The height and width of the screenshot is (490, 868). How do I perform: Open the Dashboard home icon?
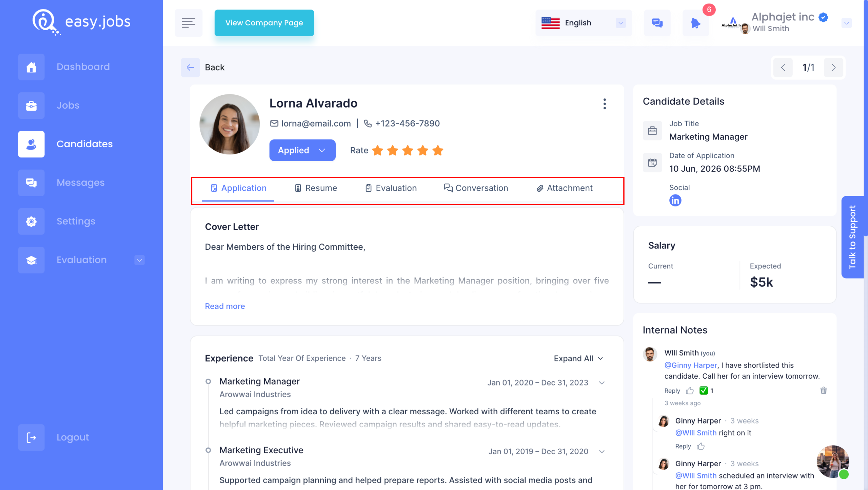31,67
